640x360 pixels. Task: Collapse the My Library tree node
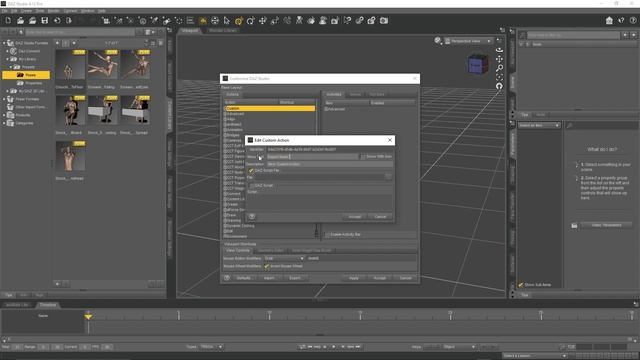8,59
